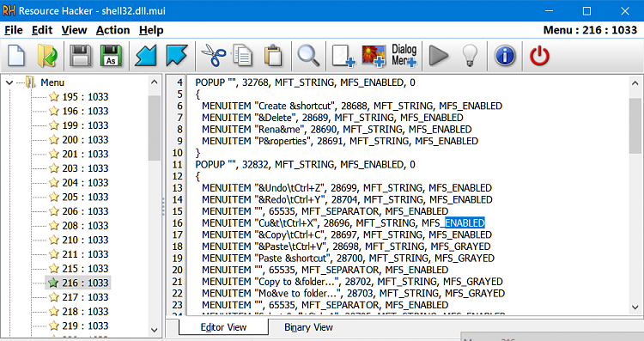The image size is (644, 341).
Task: Select resource 218 : 1033
Action: [85, 312]
